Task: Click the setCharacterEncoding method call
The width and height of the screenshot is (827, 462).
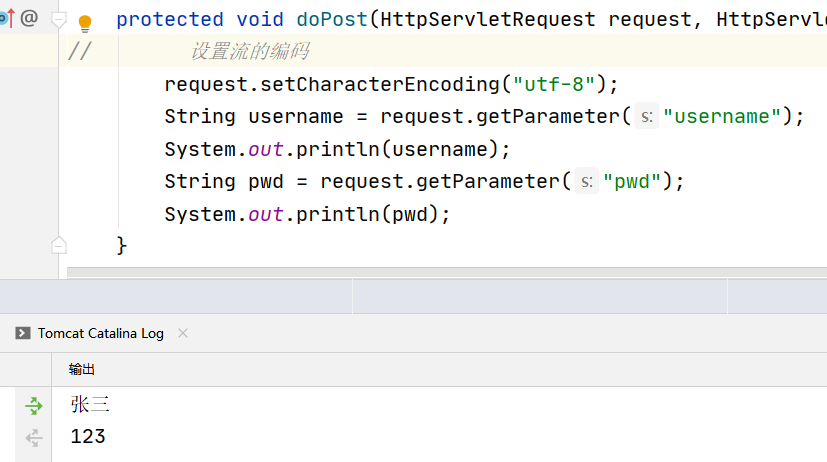Action: pyautogui.click(x=380, y=84)
